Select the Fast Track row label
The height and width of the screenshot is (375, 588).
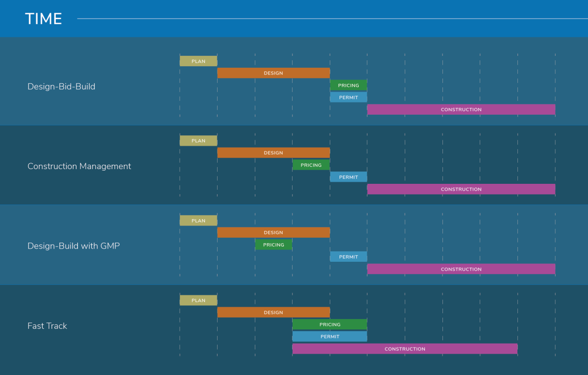click(47, 326)
